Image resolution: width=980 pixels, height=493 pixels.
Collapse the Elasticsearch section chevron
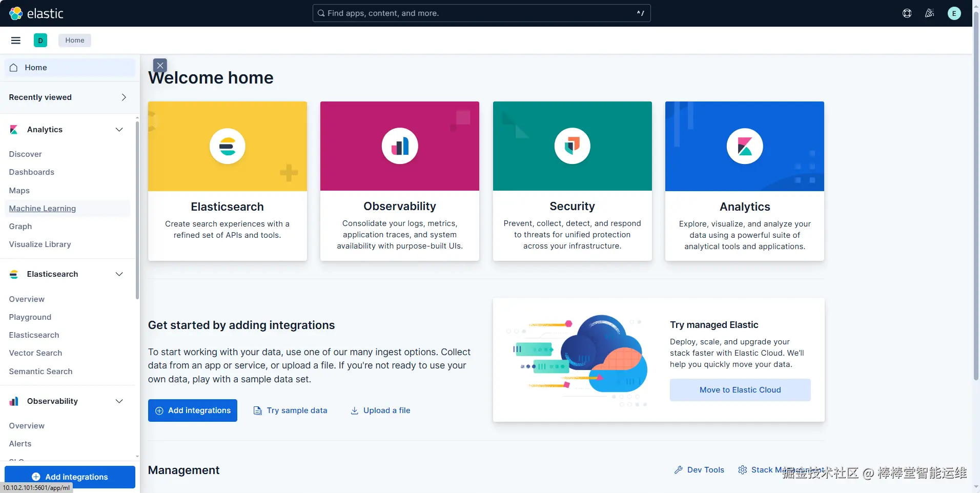[x=119, y=274]
